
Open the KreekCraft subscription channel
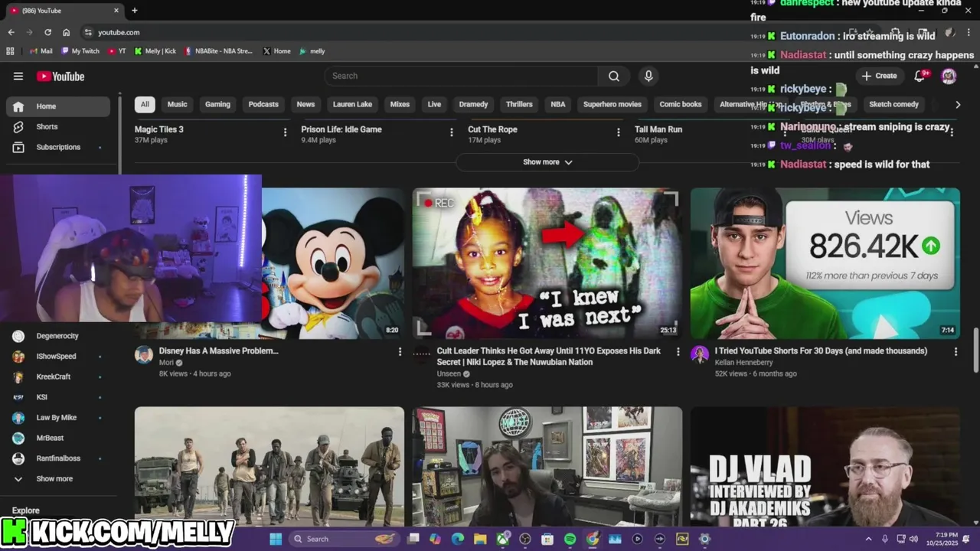tap(58, 377)
